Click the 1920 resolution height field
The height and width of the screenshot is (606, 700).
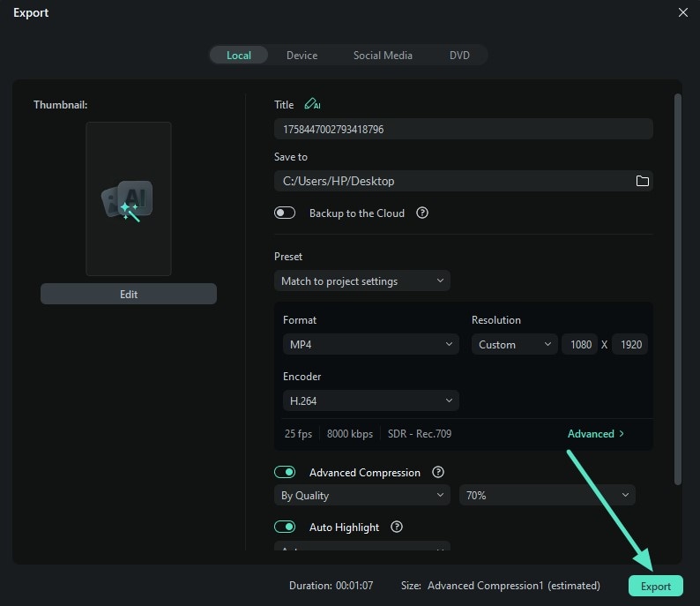point(629,344)
